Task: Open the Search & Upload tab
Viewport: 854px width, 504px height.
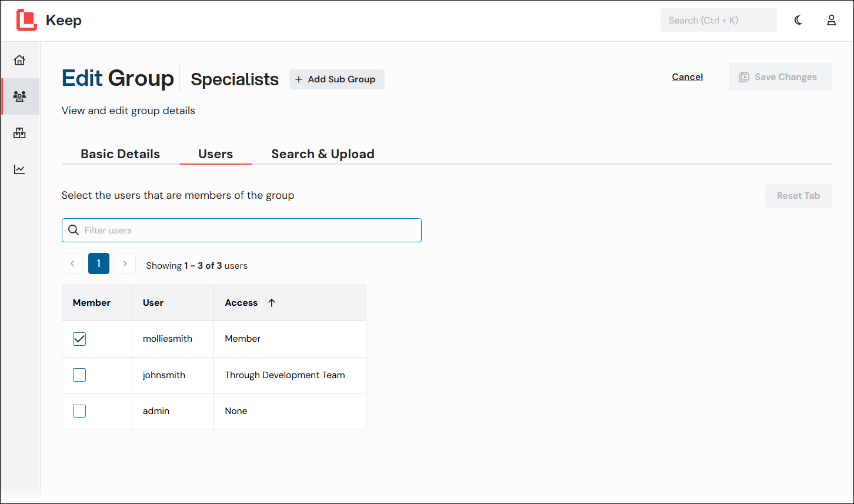Action: (x=322, y=154)
